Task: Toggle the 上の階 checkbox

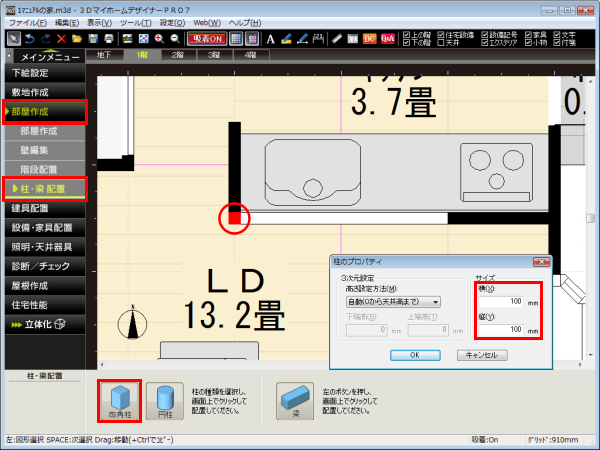Action: 405,33
